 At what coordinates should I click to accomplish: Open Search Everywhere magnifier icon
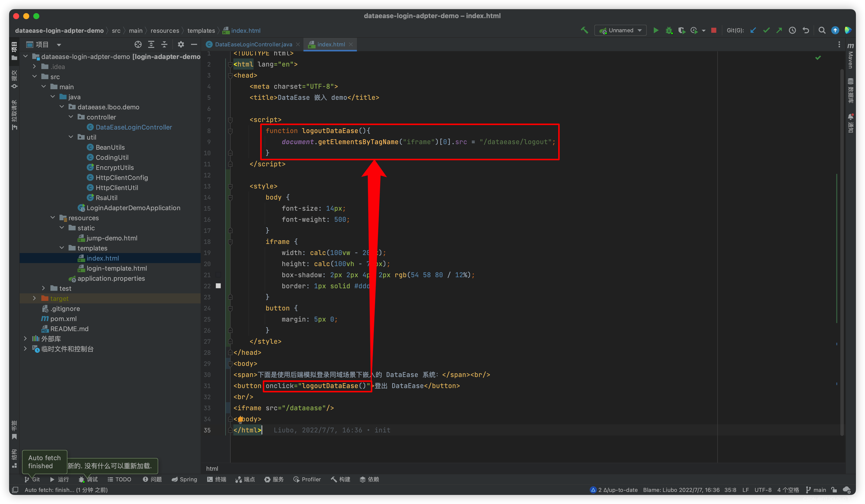pyautogui.click(x=822, y=30)
